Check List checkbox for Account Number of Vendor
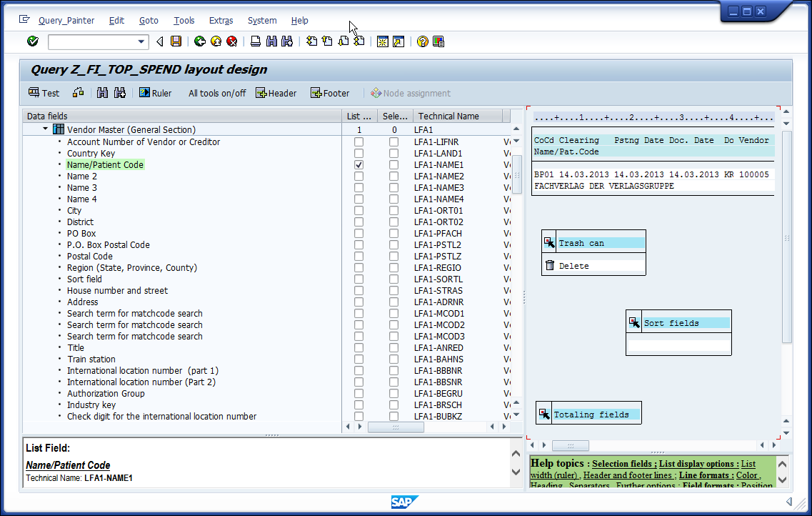The image size is (812, 516). point(359,142)
